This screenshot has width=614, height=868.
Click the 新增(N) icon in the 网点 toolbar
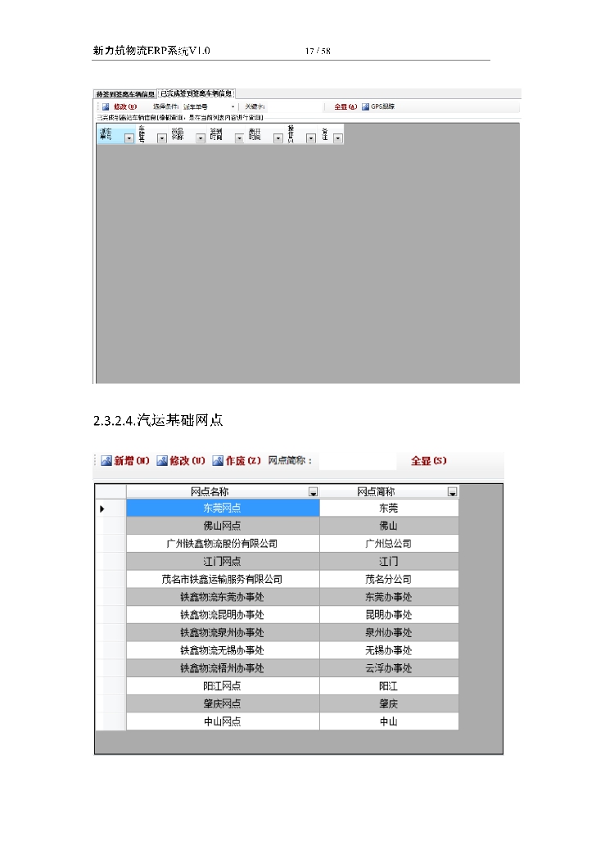(106, 460)
